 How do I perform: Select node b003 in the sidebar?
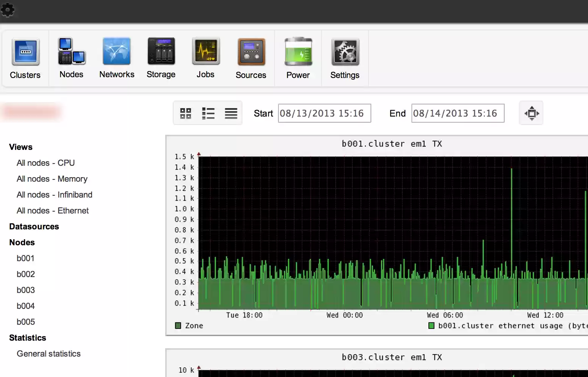[25, 290]
